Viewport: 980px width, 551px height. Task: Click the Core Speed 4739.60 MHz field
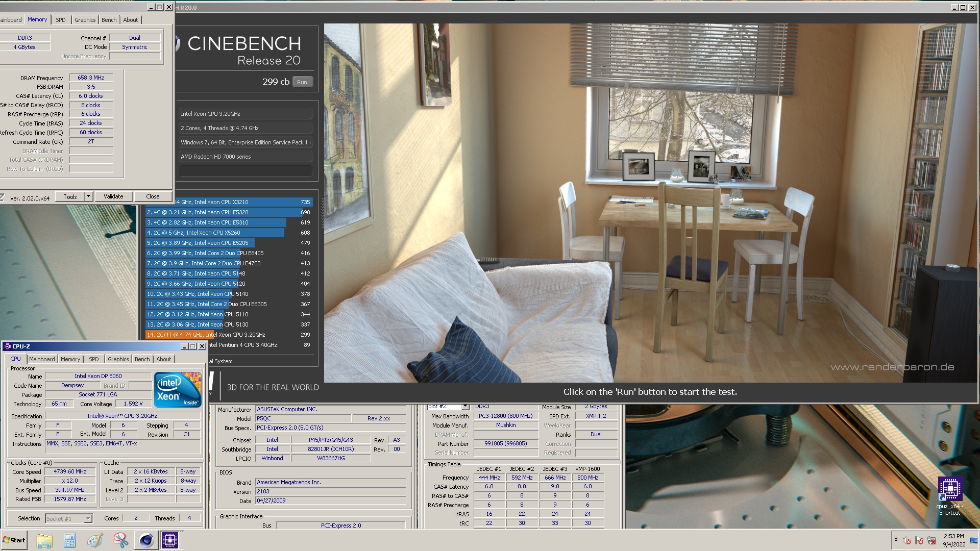(70, 472)
